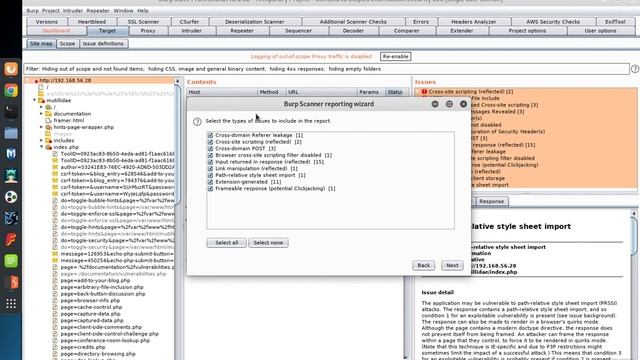Open Firefox from the dock
This screenshot has width=640, height=360.
tap(11, 69)
